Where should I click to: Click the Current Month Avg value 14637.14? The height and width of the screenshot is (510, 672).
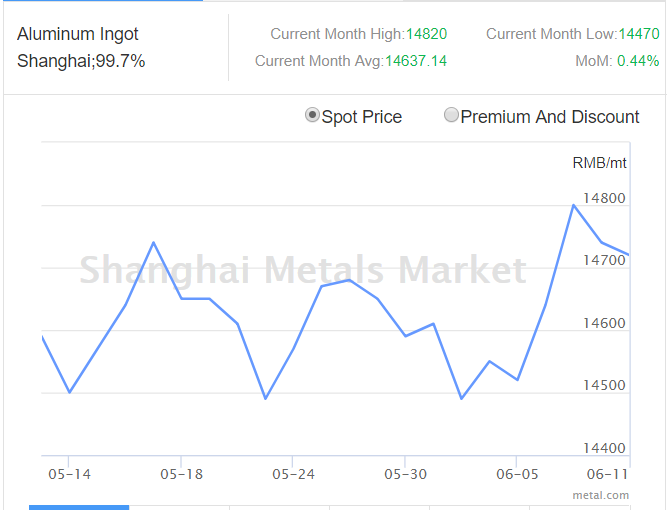pyautogui.click(x=416, y=61)
